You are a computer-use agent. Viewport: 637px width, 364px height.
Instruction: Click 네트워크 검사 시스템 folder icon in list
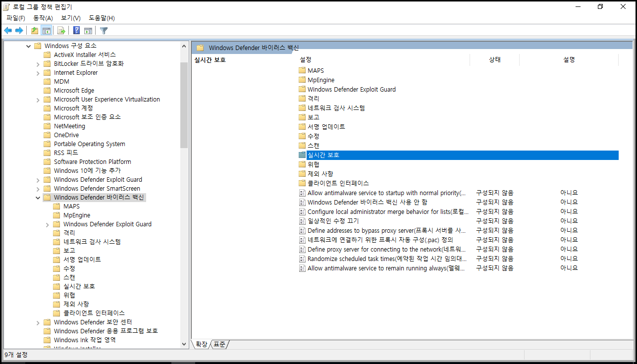[303, 108]
